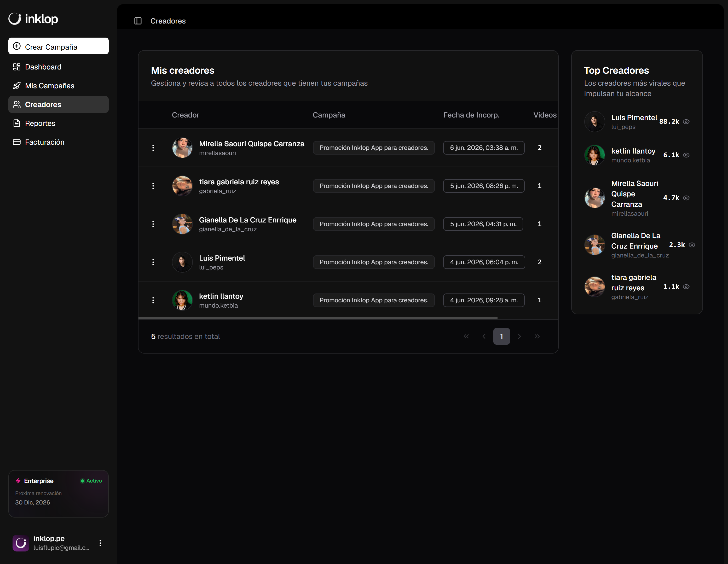Open row options for Gianella De La Cruz Enrrique
728x564 pixels.
(153, 224)
